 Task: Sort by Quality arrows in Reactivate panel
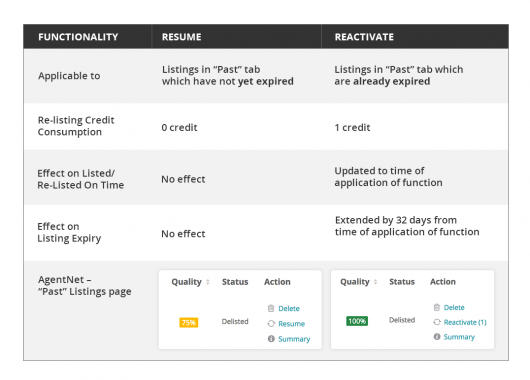click(x=376, y=282)
